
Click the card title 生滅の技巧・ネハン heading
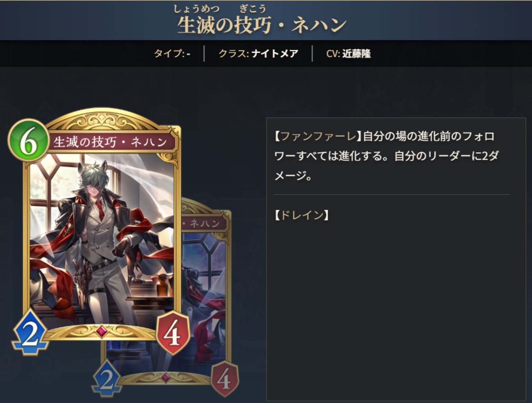[x=262, y=25]
